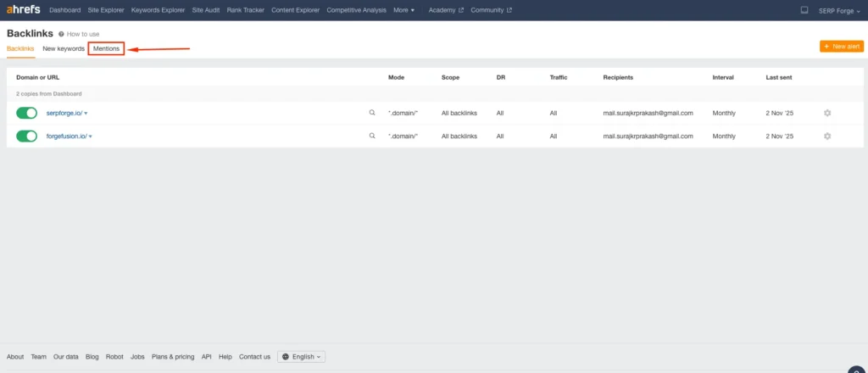Click the Ahrefs logo

click(23, 10)
